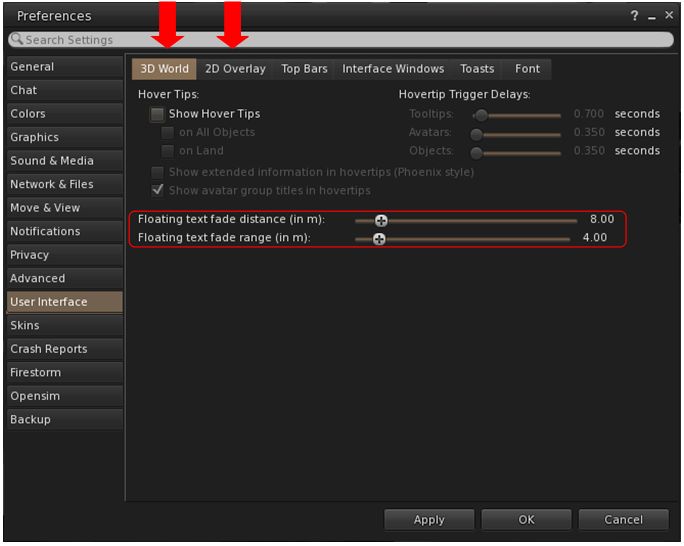This screenshot has width=684, height=546.
Task: Click the help question mark icon
Action: point(635,16)
